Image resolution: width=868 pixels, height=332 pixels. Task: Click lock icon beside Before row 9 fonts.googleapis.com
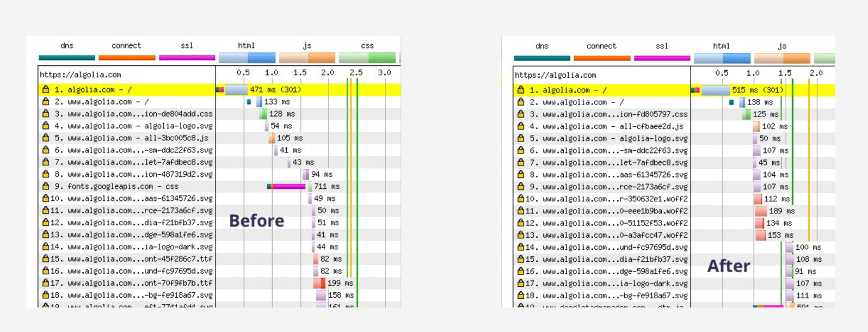pyautogui.click(x=46, y=186)
